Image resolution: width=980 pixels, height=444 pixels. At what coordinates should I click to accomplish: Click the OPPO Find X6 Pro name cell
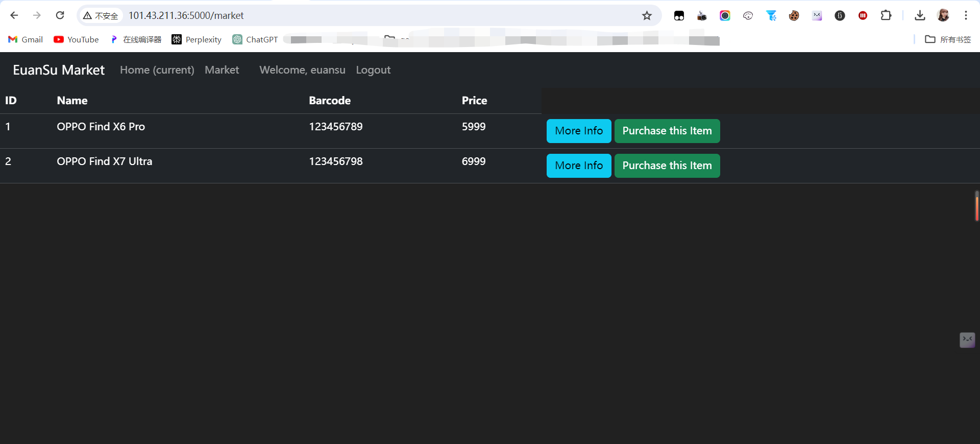pos(101,127)
